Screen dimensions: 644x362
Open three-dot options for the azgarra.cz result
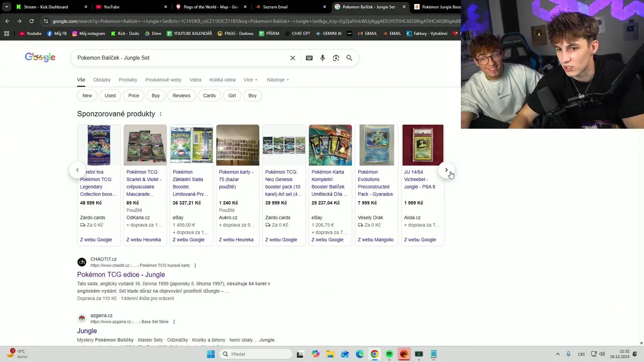tap(174, 322)
